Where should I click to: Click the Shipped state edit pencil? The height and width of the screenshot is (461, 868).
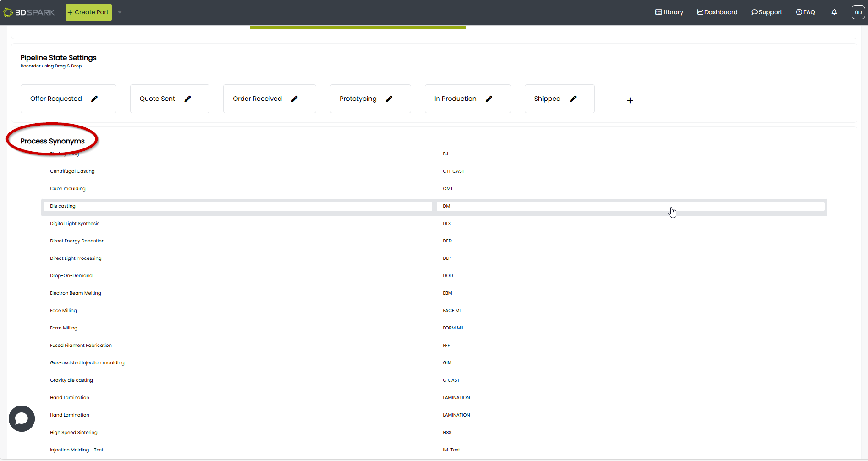point(573,99)
